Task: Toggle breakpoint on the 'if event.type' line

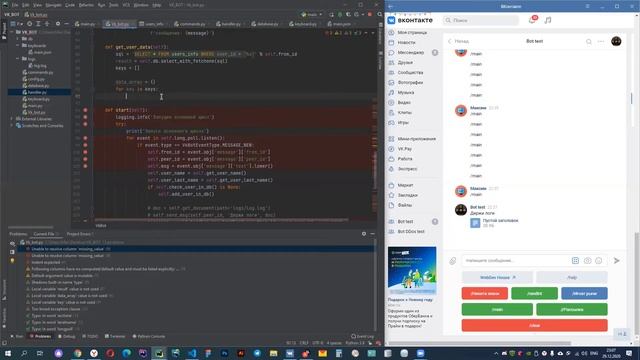Action: 85,145
